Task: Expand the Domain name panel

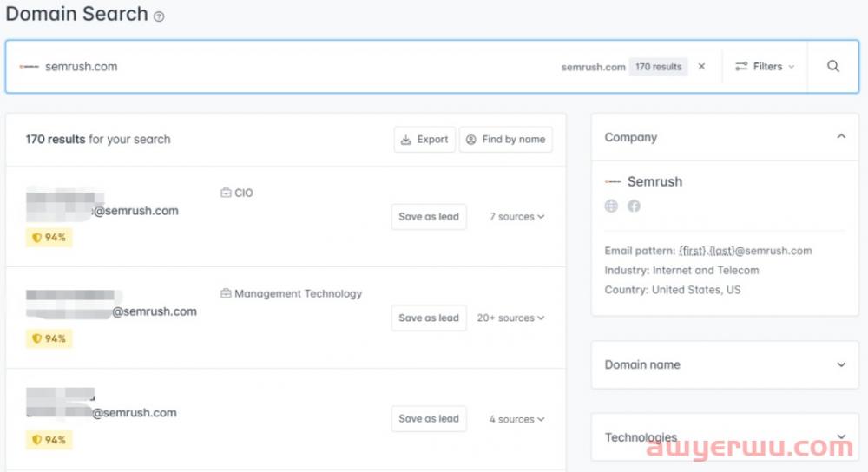Action: click(x=840, y=364)
